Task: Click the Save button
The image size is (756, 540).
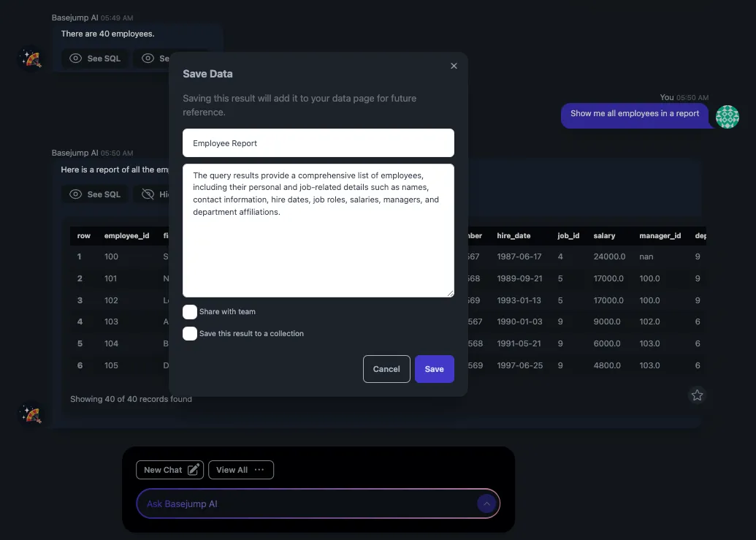Action: [435, 369]
